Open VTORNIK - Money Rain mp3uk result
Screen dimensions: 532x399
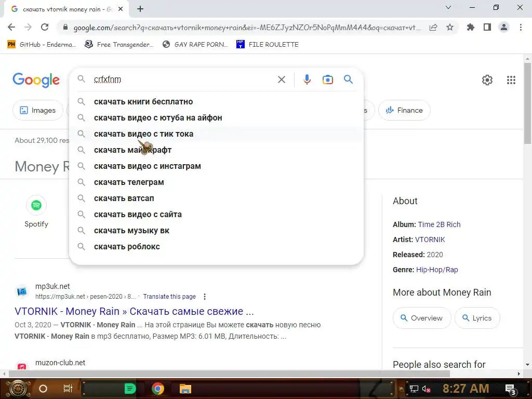coord(134,311)
